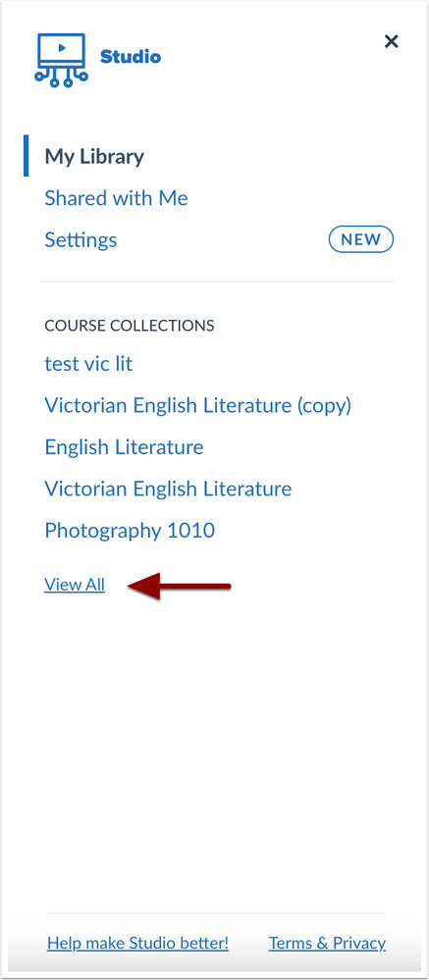This screenshot has width=429, height=980.
Task: Open Victorian English Literature without copy suffix
Action: pyautogui.click(x=168, y=489)
